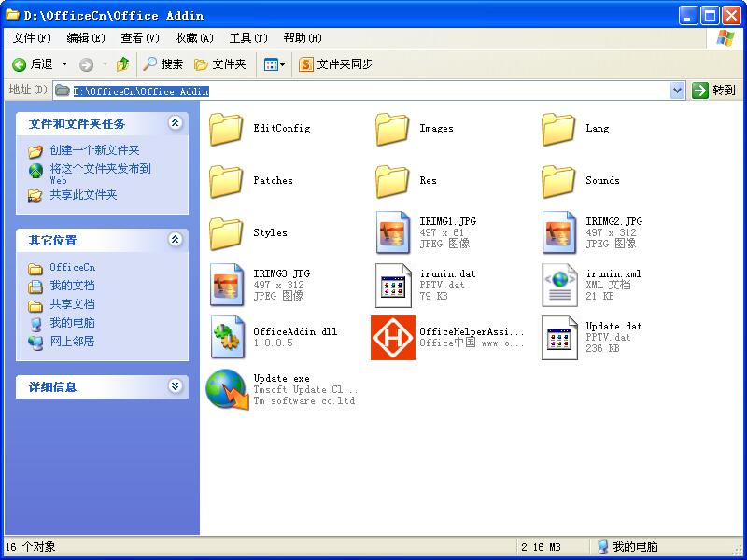The width and height of the screenshot is (747, 560).
Task: Open the Views dropdown button
Action: coord(275,64)
